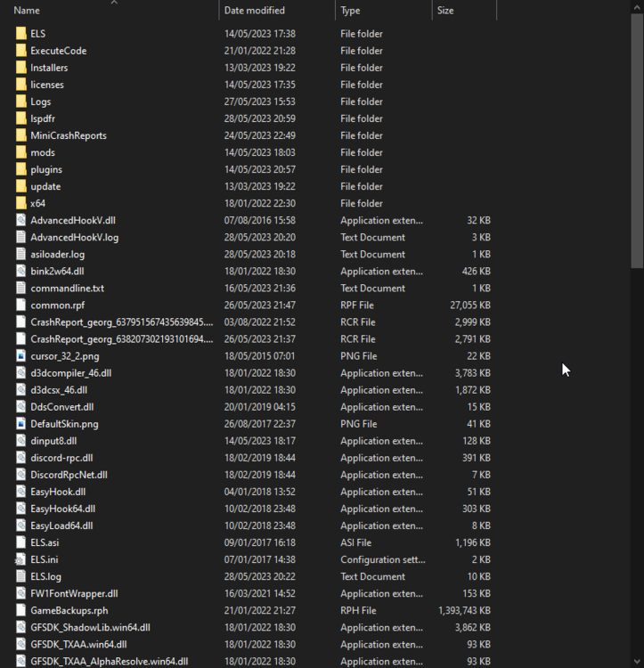Click the date 07/08/2016 15:58
The height and width of the screenshot is (668, 644).
(260, 220)
